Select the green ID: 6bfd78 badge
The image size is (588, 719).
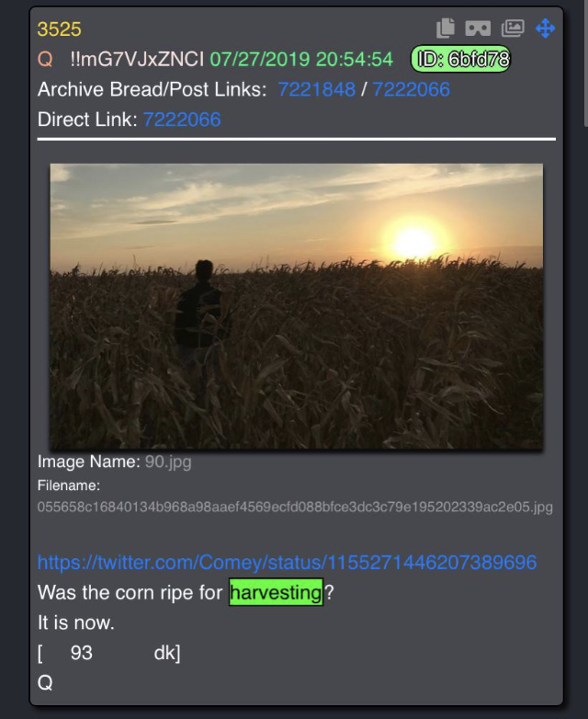click(x=460, y=59)
